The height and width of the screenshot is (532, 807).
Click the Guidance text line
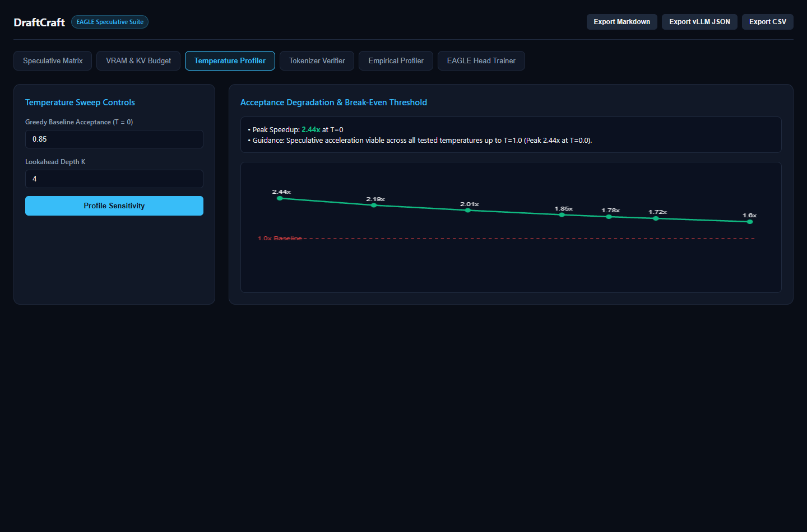[420, 141]
